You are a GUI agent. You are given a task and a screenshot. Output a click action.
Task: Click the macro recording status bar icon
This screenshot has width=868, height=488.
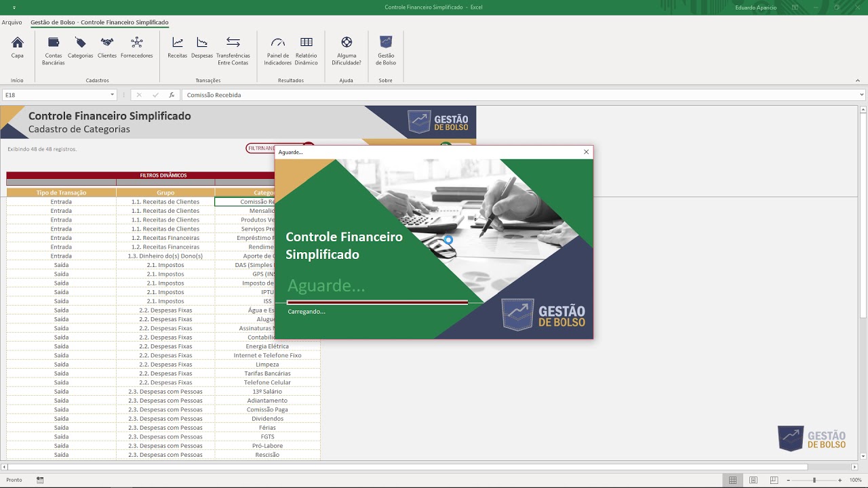click(x=40, y=480)
